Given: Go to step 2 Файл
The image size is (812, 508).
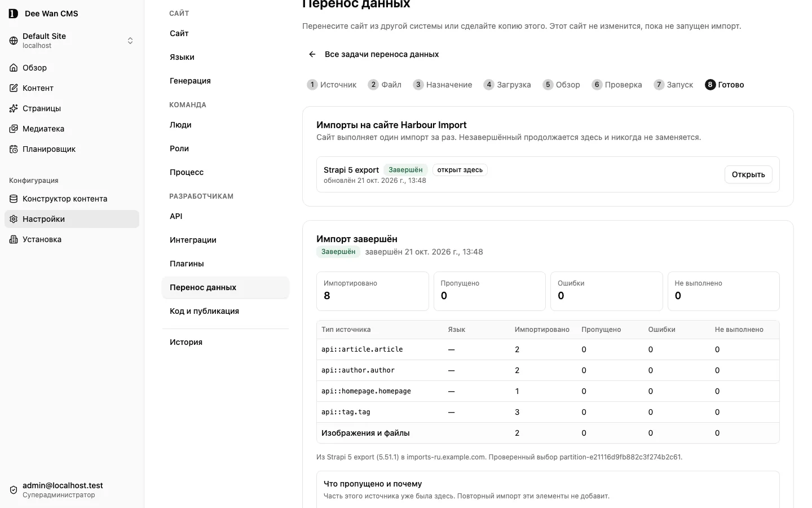Looking at the screenshot, I should 385,85.
